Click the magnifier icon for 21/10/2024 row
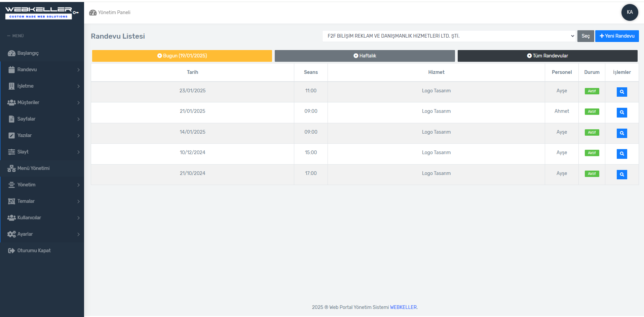The image size is (644, 317). pyautogui.click(x=622, y=175)
